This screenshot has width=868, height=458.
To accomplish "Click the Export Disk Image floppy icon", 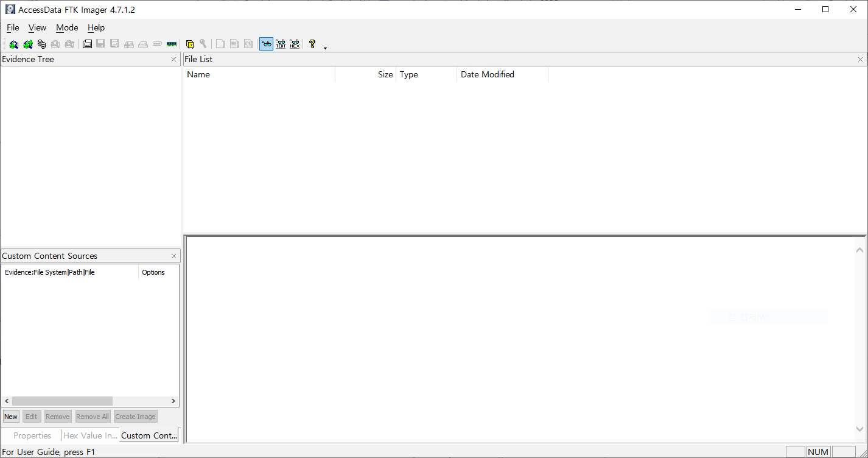I will [100, 44].
